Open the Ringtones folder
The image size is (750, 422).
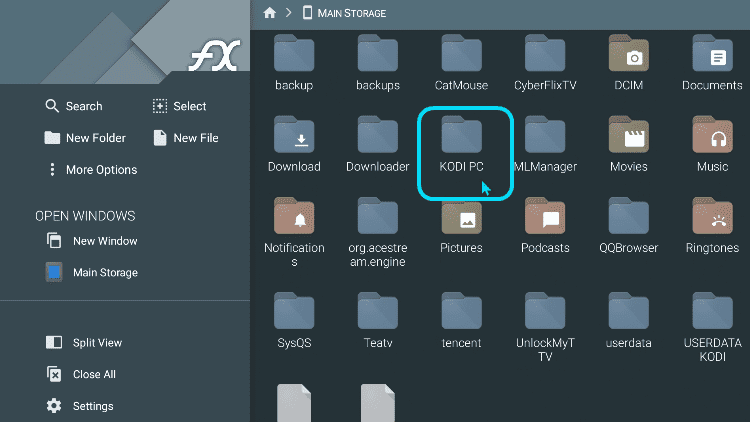[712, 226]
